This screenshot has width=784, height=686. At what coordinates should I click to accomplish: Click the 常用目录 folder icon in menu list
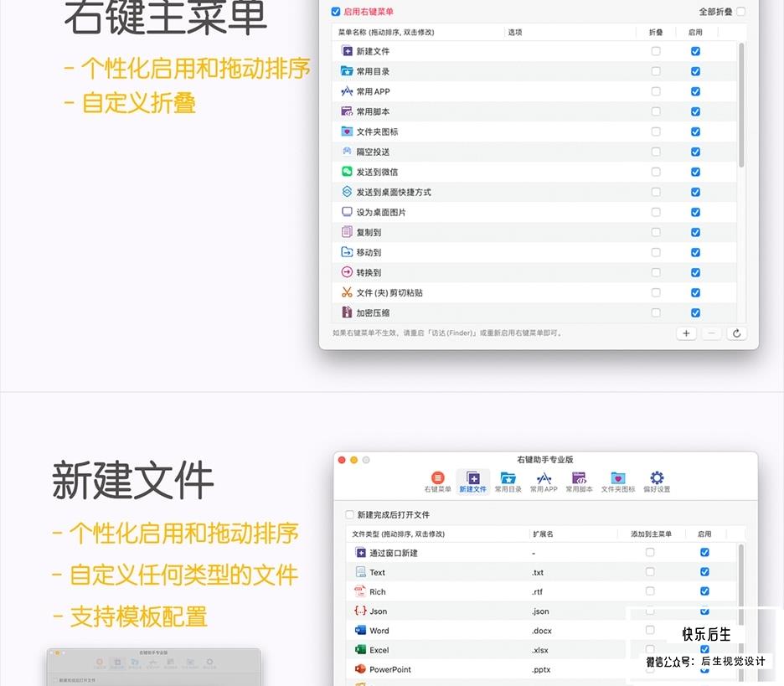coord(347,71)
